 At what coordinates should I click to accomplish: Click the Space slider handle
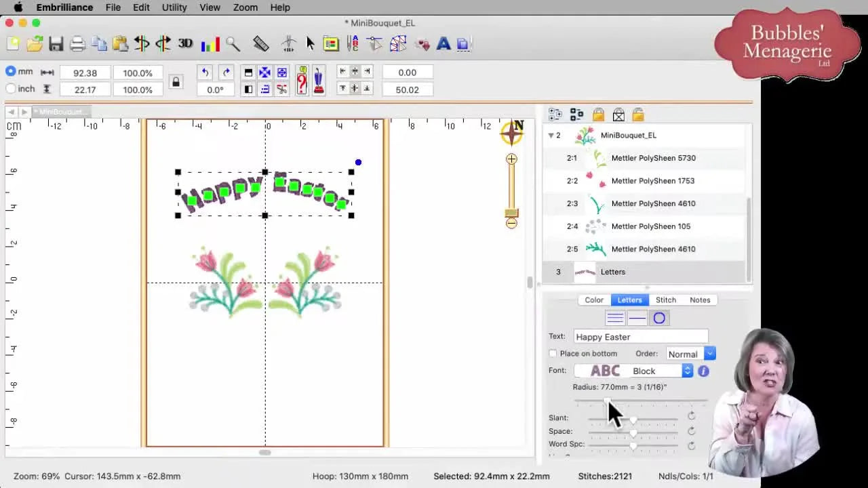(x=633, y=433)
